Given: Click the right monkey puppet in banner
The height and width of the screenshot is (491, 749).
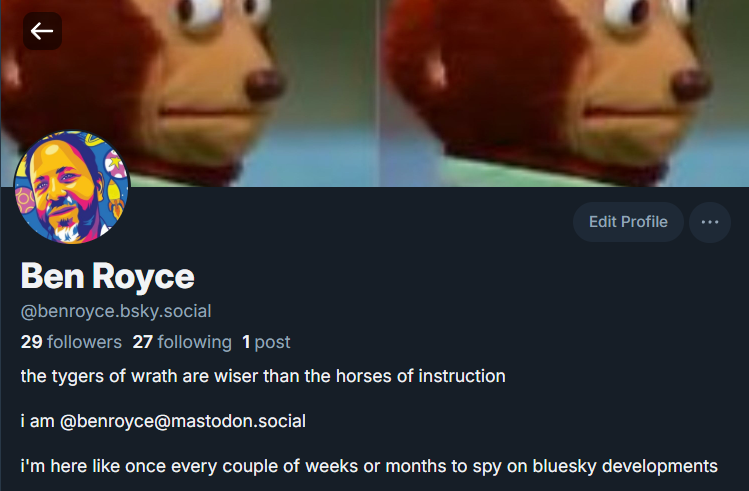Looking at the screenshot, I should pyautogui.click(x=564, y=93).
